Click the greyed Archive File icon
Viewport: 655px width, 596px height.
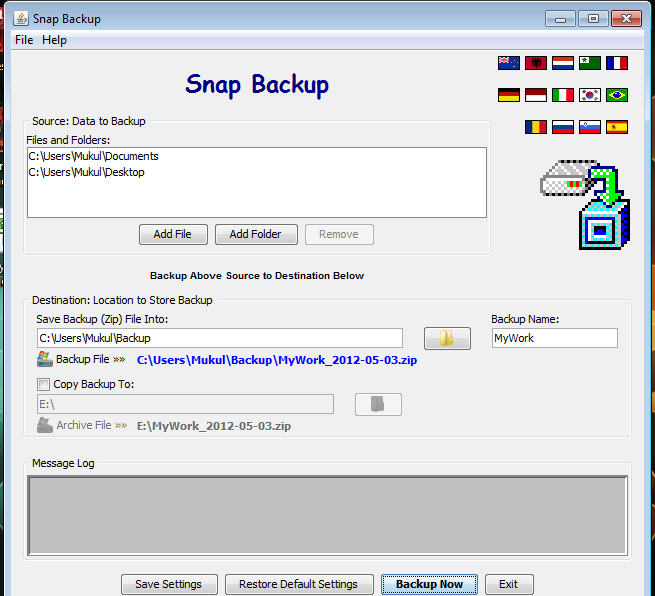(45, 425)
